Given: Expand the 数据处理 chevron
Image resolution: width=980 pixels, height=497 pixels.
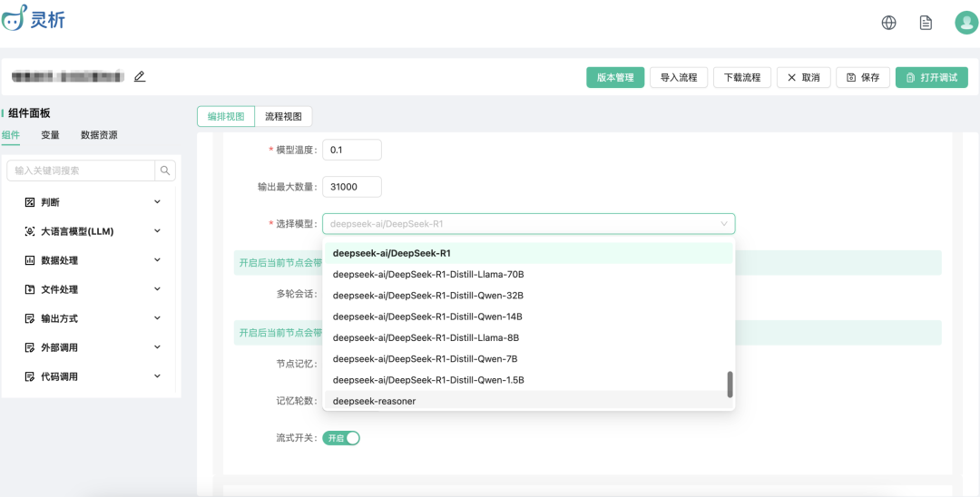Looking at the screenshot, I should point(158,259).
